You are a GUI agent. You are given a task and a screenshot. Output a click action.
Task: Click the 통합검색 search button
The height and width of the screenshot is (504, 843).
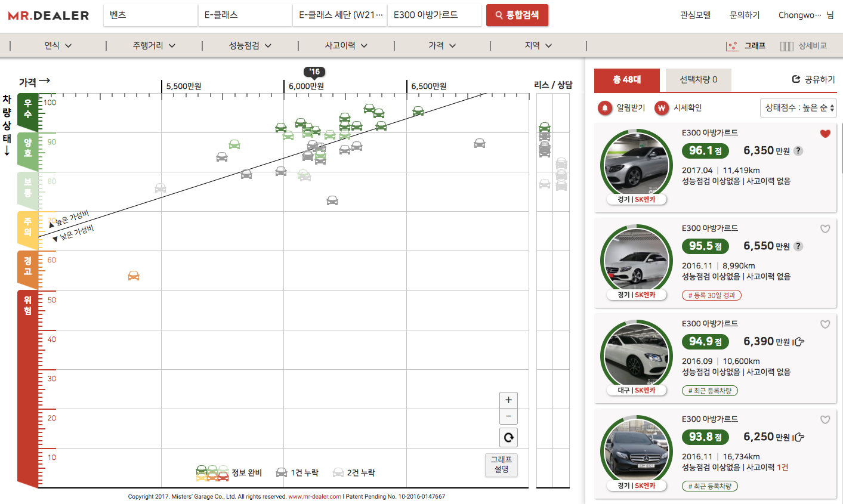pyautogui.click(x=517, y=16)
